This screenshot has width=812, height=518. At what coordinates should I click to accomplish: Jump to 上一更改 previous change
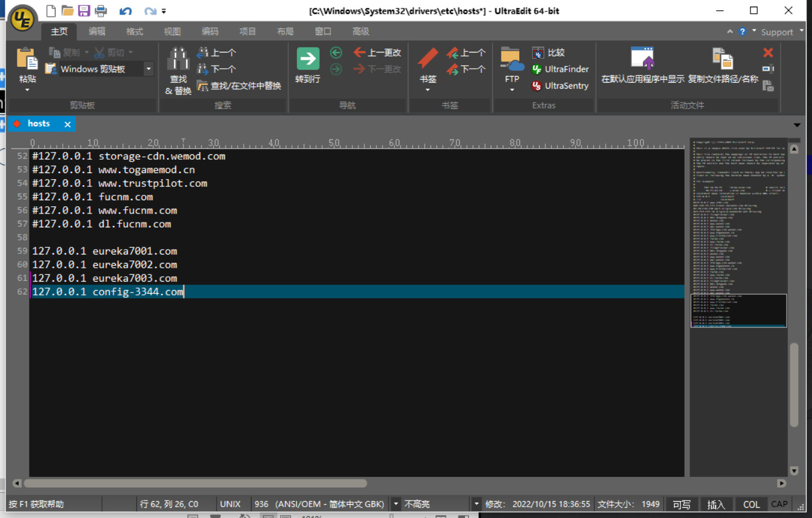(378, 52)
